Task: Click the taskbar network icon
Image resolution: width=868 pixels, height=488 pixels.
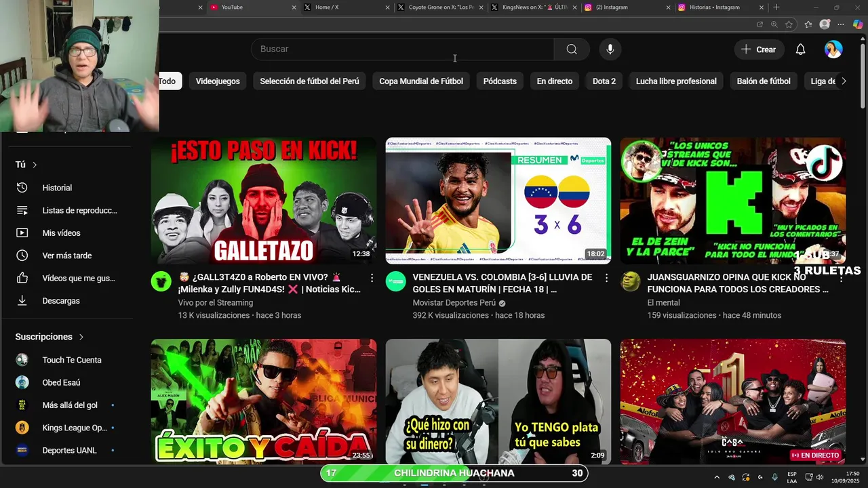Action: coord(808,477)
